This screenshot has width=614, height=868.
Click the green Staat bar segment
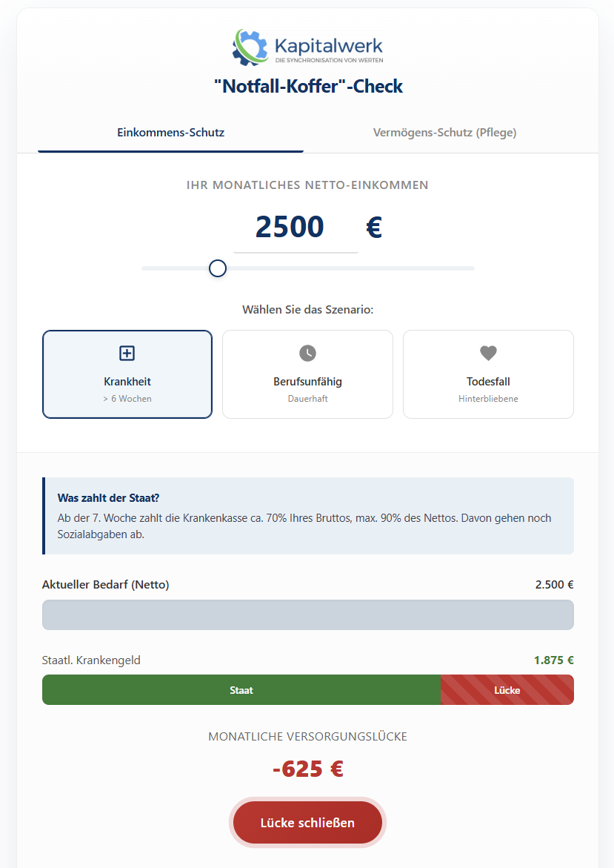tap(241, 689)
